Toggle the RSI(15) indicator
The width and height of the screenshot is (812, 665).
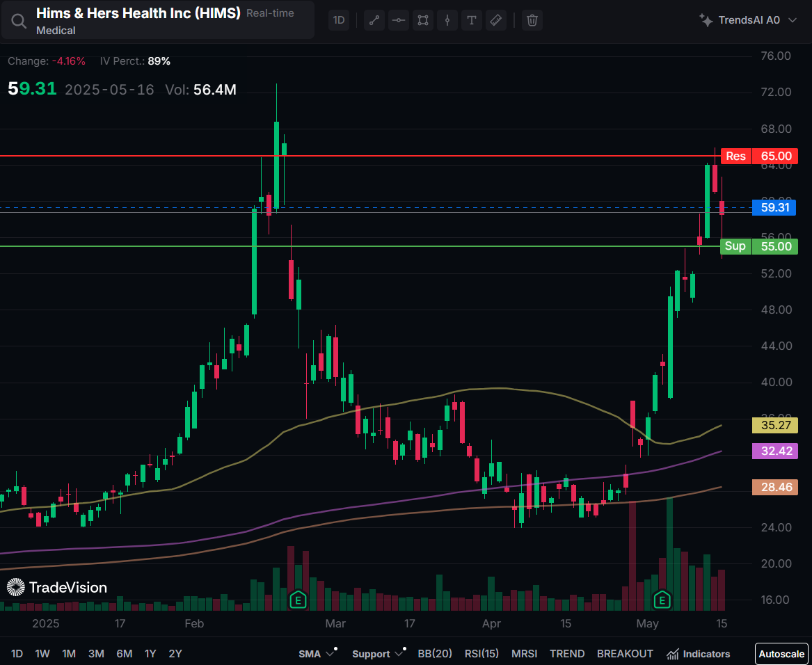481,654
